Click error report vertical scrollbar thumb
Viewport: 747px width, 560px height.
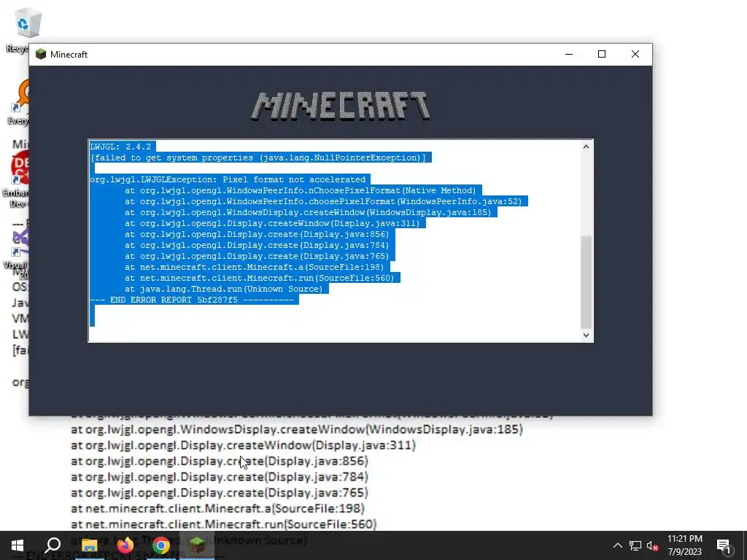(586, 282)
